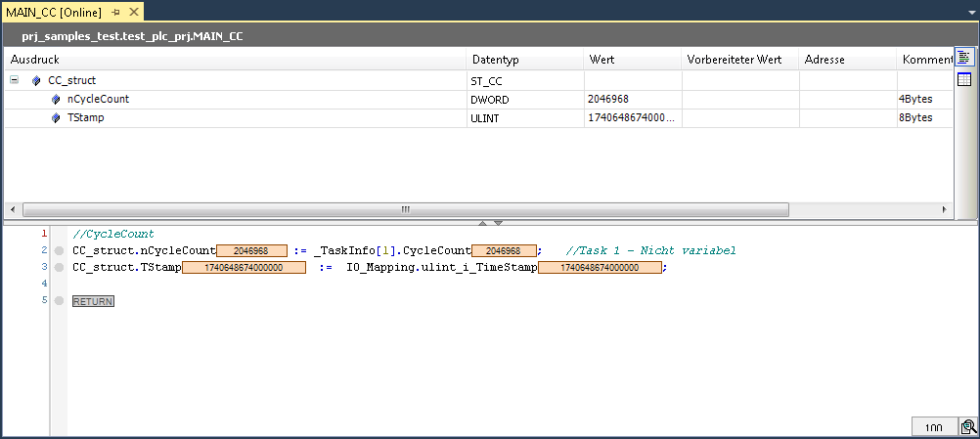
Task: Click the RETURN statement box
Action: [x=93, y=301]
